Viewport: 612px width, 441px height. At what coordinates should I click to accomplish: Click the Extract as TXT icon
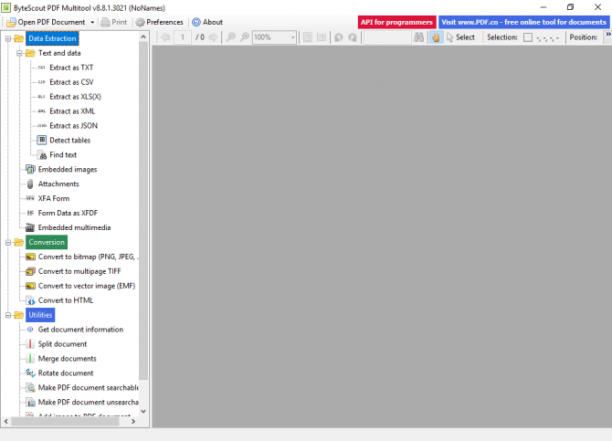click(x=41, y=68)
